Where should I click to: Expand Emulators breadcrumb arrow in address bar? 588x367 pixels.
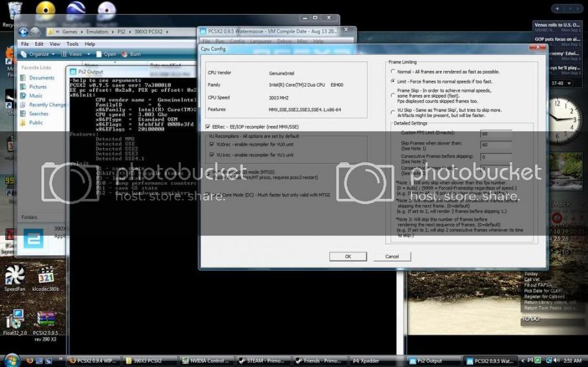(112, 32)
